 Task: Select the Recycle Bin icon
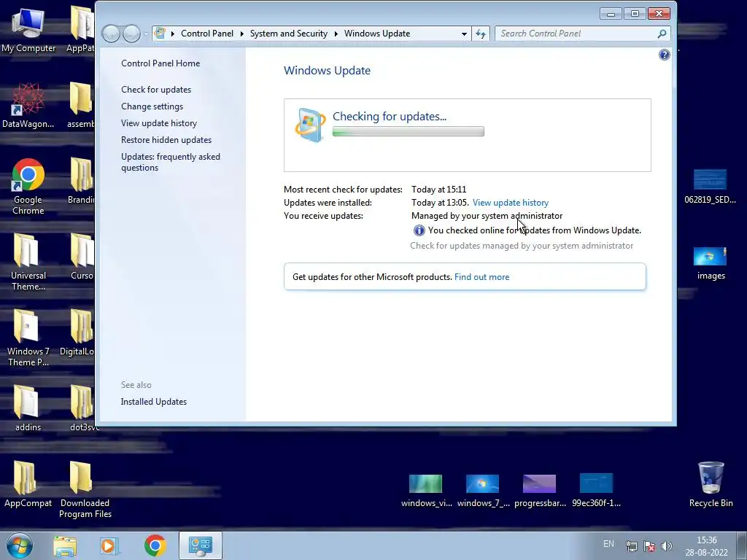click(711, 484)
